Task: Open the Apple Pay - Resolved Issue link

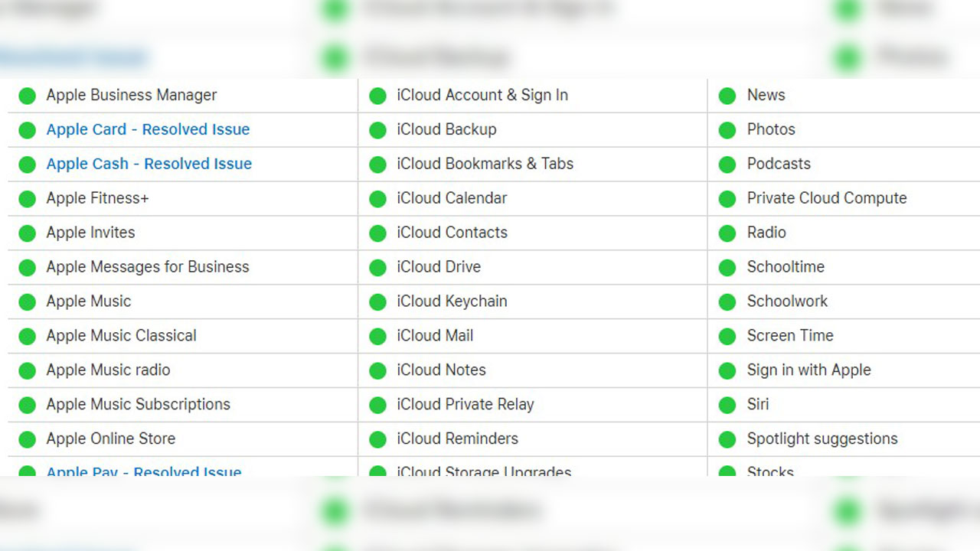Action: (x=144, y=471)
